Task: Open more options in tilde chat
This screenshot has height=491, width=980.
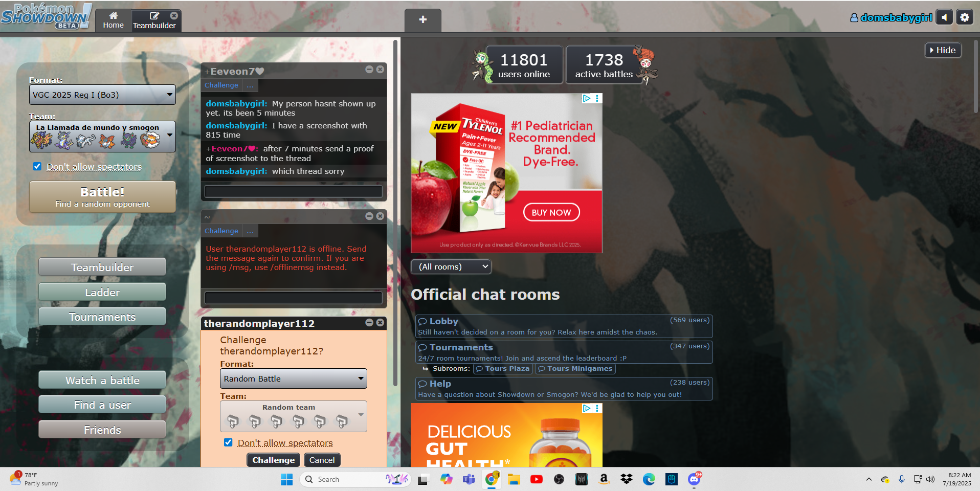Action: tap(250, 231)
